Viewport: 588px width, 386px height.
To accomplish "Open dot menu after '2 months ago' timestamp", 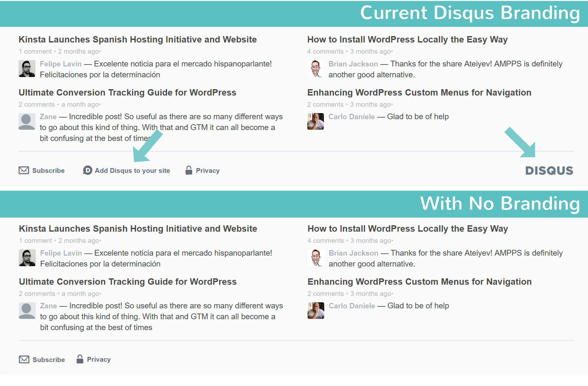I will click(100, 51).
